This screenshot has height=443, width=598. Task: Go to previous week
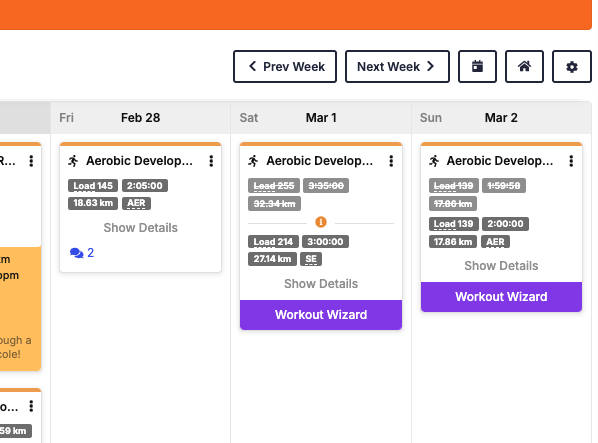(x=285, y=66)
